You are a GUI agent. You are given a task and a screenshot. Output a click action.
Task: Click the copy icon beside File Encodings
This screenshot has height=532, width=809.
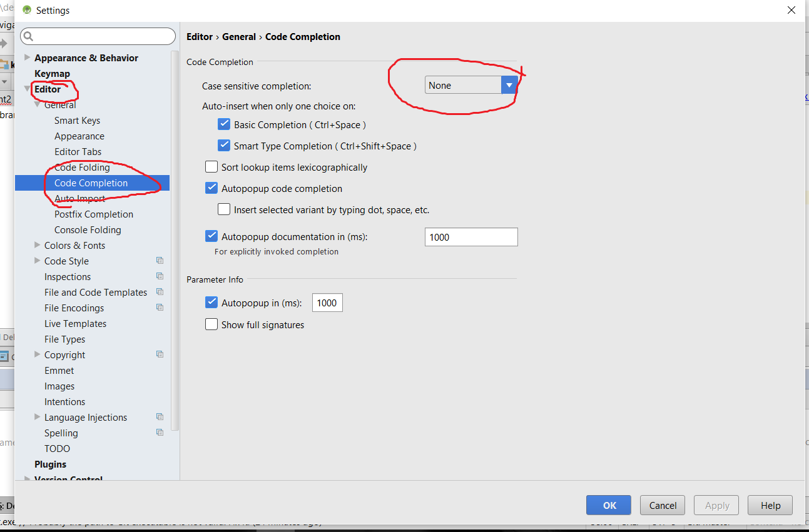click(x=160, y=308)
